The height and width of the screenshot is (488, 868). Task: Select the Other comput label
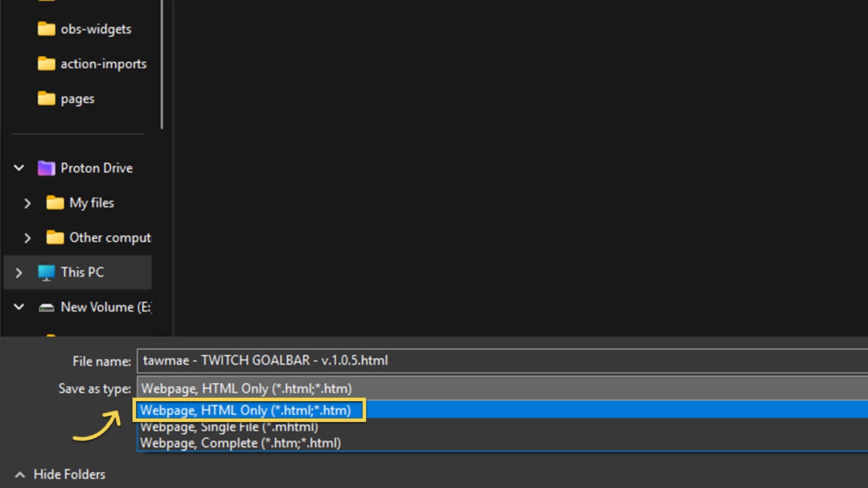(x=110, y=238)
